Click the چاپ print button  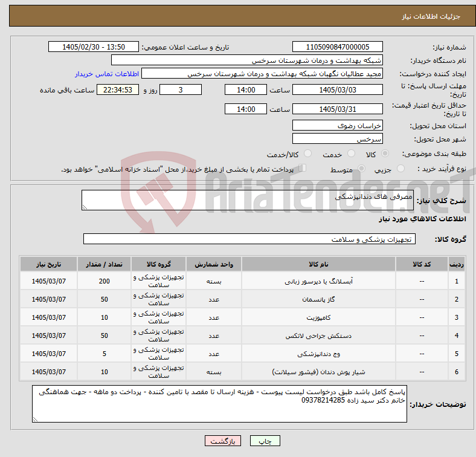click(265, 441)
